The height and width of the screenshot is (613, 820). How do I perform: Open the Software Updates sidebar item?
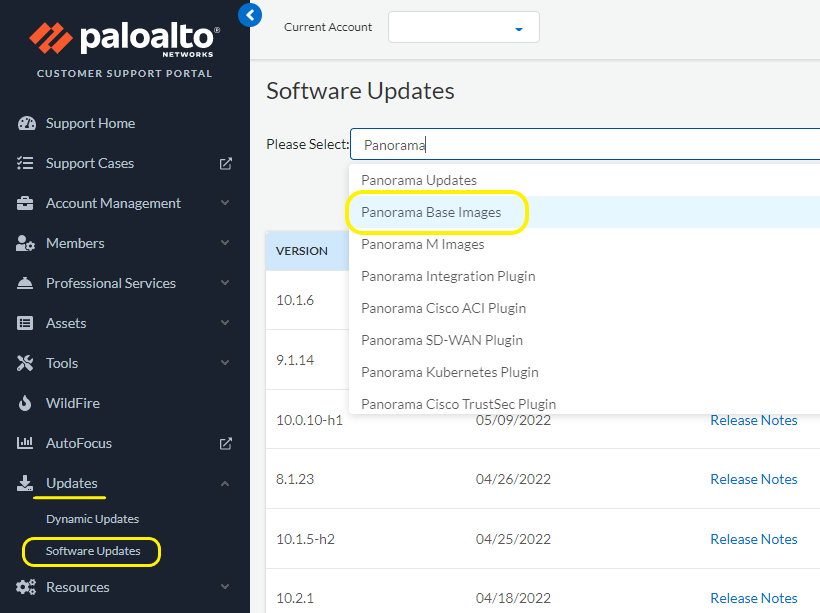point(93,551)
